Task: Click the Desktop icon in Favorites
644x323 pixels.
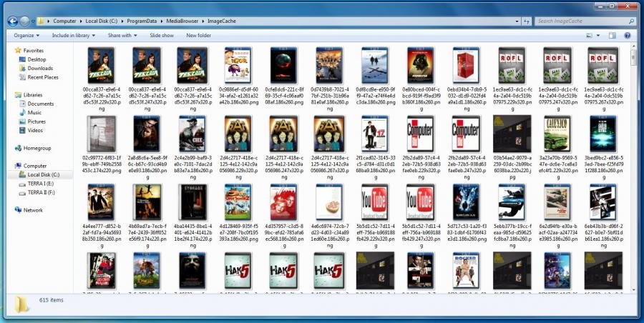Action: [x=23, y=59]
